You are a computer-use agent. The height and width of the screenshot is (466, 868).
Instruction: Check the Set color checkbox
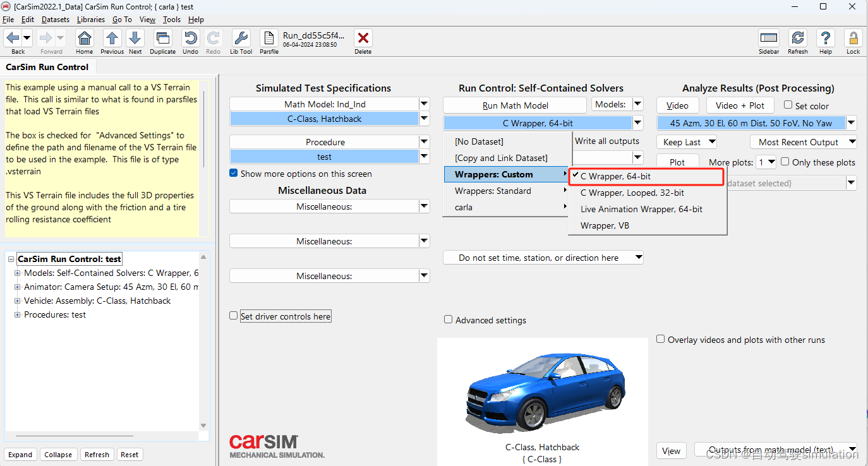(788, 105)
